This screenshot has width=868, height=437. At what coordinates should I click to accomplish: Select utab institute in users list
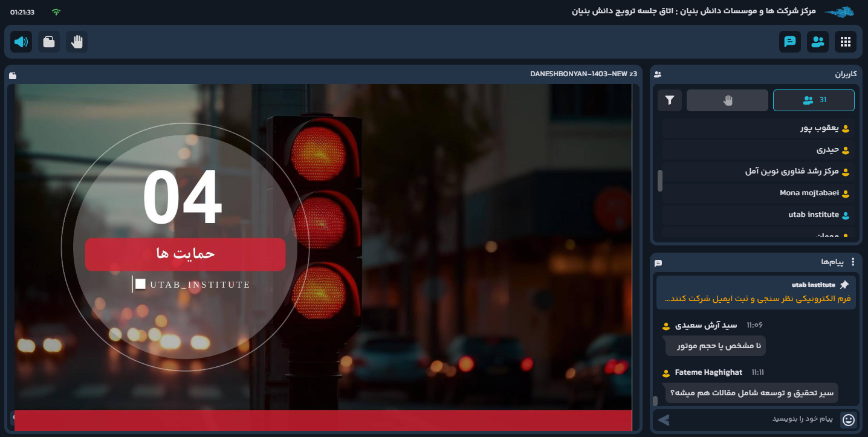pyautogui.click(x=813, y=215)
